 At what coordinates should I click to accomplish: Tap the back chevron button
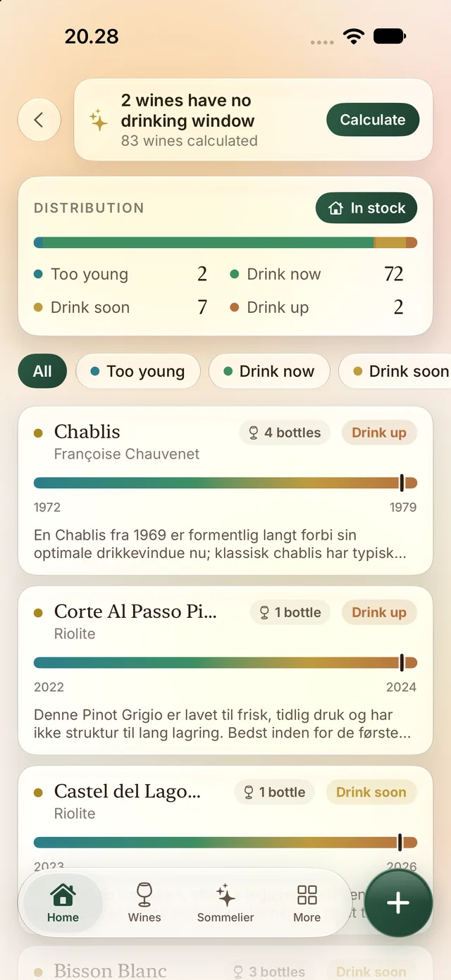(x=39, y=120)
